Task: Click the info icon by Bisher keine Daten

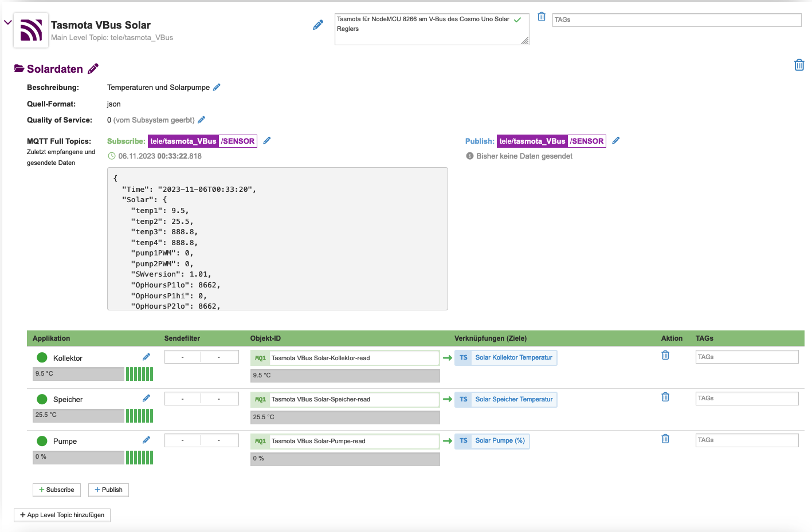Action: pos(470,156)
